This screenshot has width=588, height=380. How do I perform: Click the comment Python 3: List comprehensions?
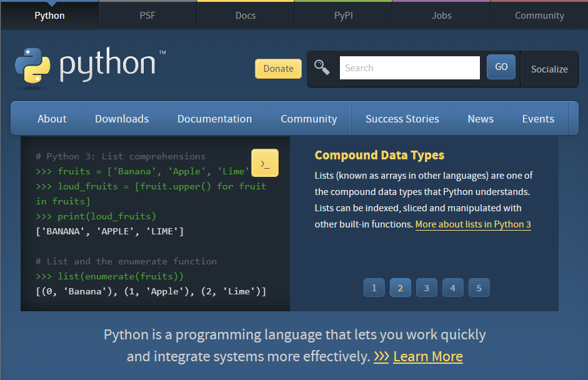(121, 156)
